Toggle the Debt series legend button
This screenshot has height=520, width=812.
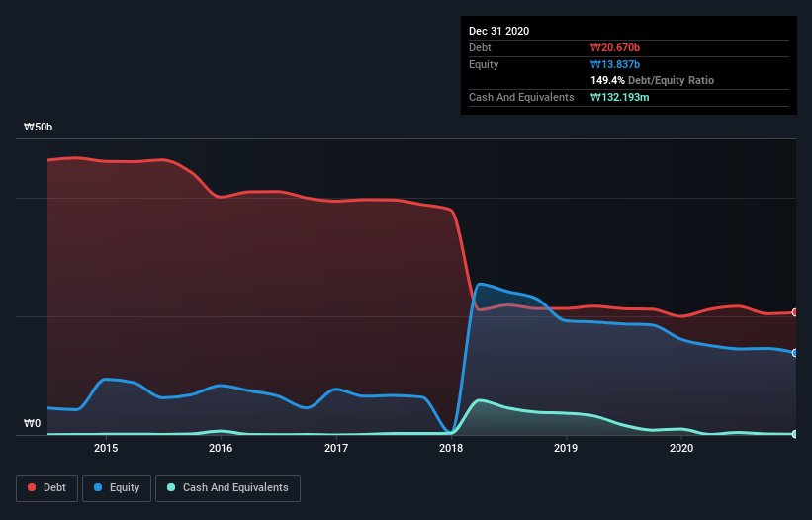[x=46, y=488]
